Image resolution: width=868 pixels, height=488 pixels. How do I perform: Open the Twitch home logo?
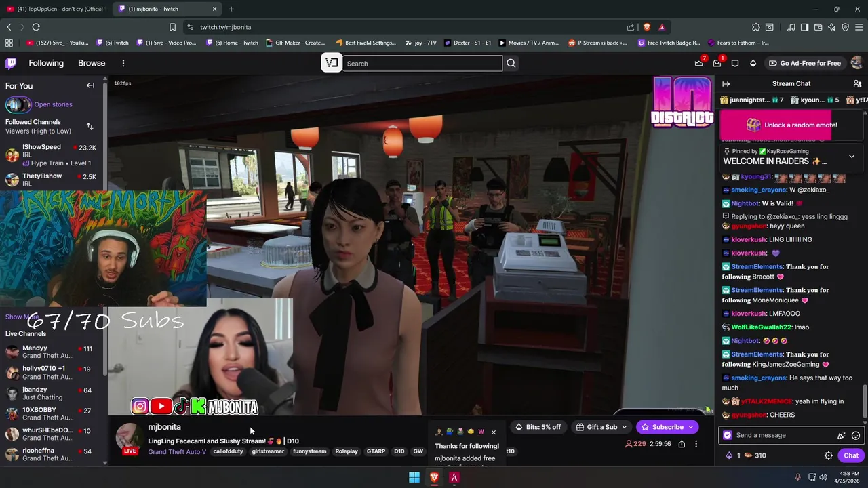point(11,63)
